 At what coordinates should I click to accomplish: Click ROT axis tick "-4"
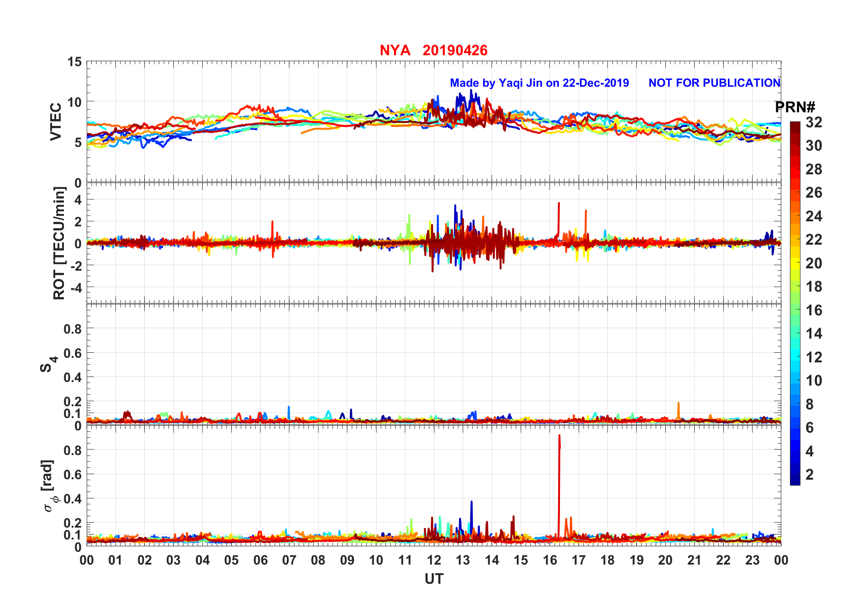click(77, 288)
